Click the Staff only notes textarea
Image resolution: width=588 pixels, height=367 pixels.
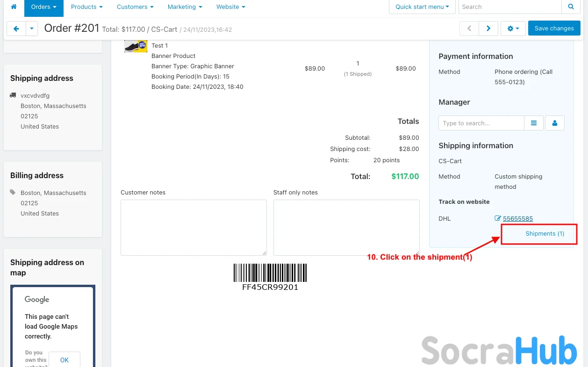pyautogui.click(x=346, y=227)
